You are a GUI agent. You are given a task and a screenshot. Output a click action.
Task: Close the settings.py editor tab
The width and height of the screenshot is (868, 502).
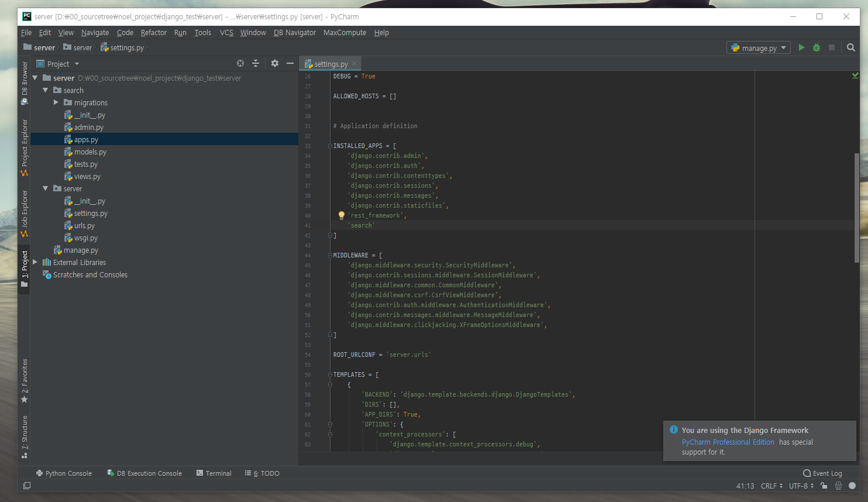(x=354, y=64)
